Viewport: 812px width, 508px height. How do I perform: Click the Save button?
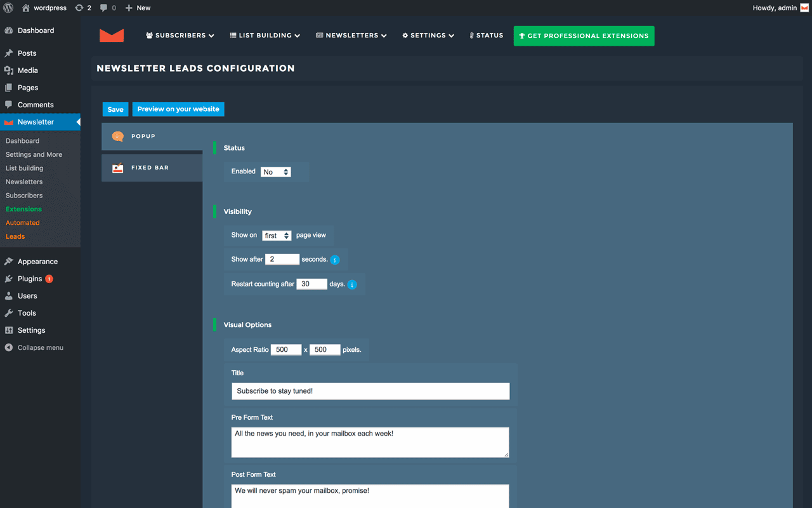(115, 109)
